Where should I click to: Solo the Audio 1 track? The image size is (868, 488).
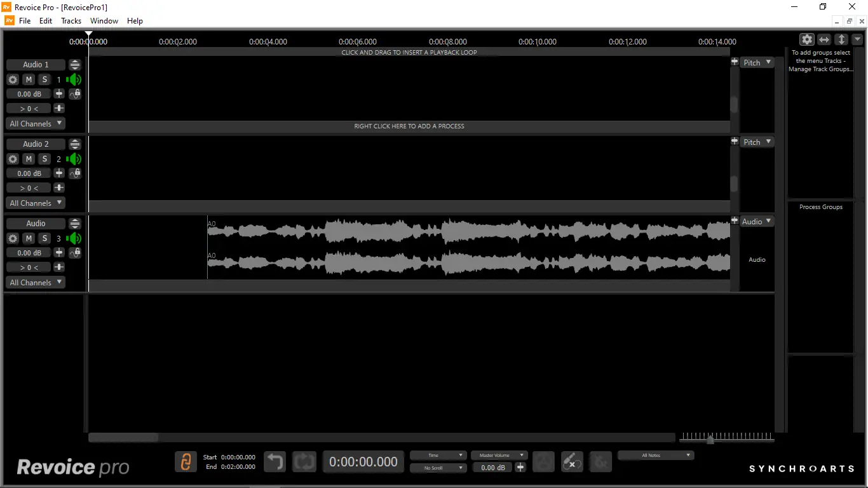(x=44, y=79)
